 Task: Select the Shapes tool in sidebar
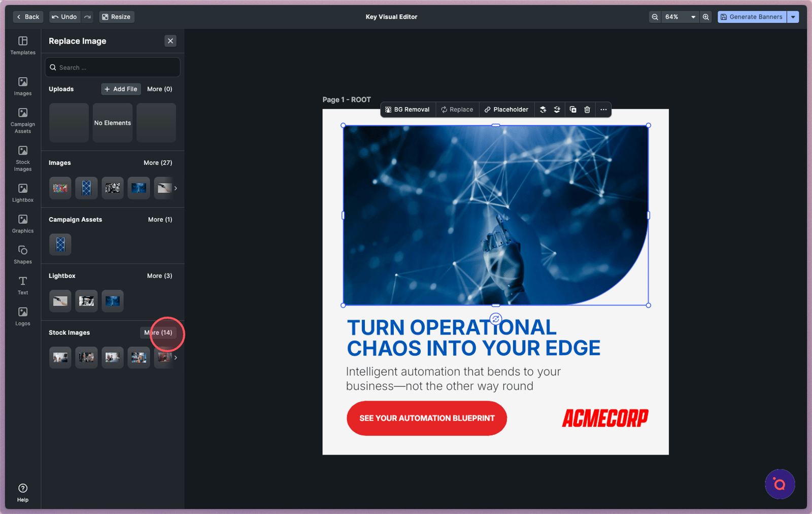click(23, 255)
